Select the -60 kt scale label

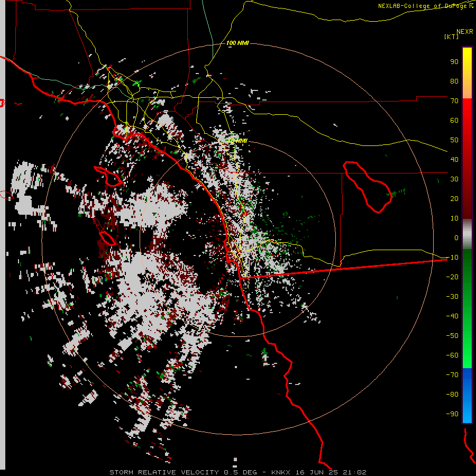point(452,355)
